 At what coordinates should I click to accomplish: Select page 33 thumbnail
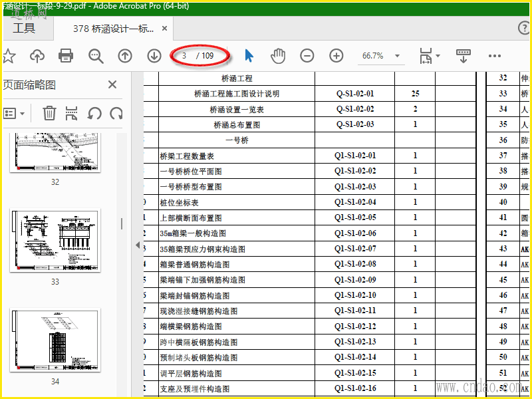click(x=55, y=240)
